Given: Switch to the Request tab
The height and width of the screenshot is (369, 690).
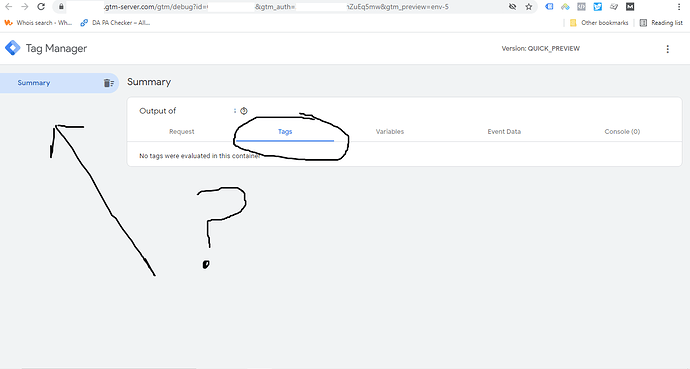Looking at the screenshot, I should coord(182,132).
